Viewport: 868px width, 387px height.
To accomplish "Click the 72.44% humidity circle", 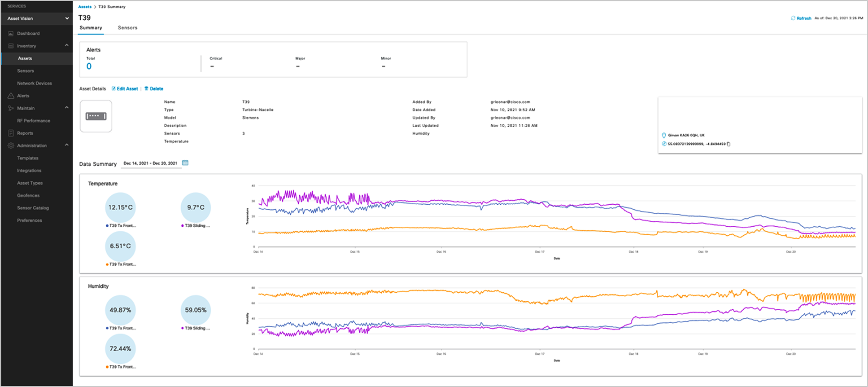I will 121,349.
